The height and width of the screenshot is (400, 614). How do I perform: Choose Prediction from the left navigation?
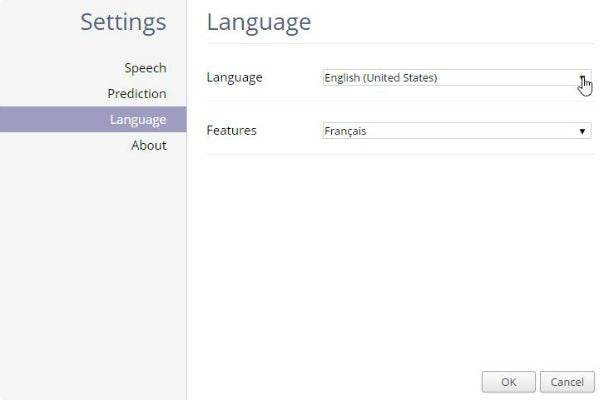137,94
